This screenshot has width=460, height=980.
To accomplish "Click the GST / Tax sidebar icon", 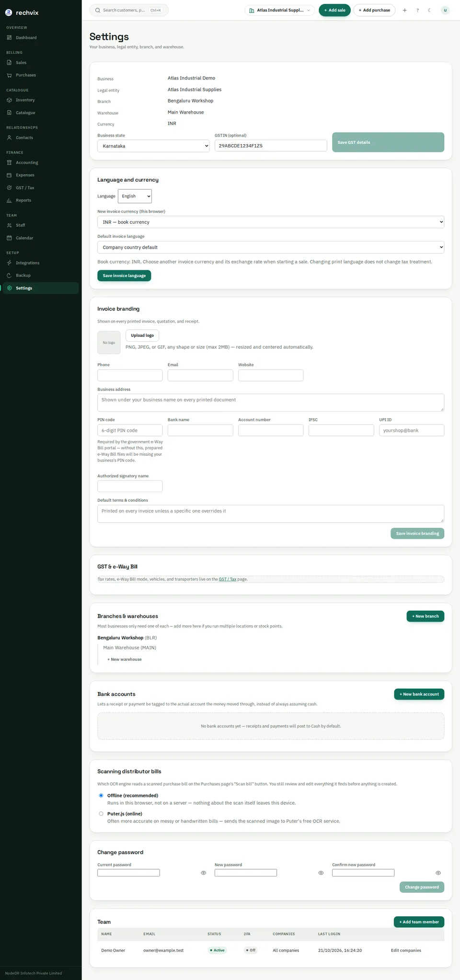I will [9, 187].
